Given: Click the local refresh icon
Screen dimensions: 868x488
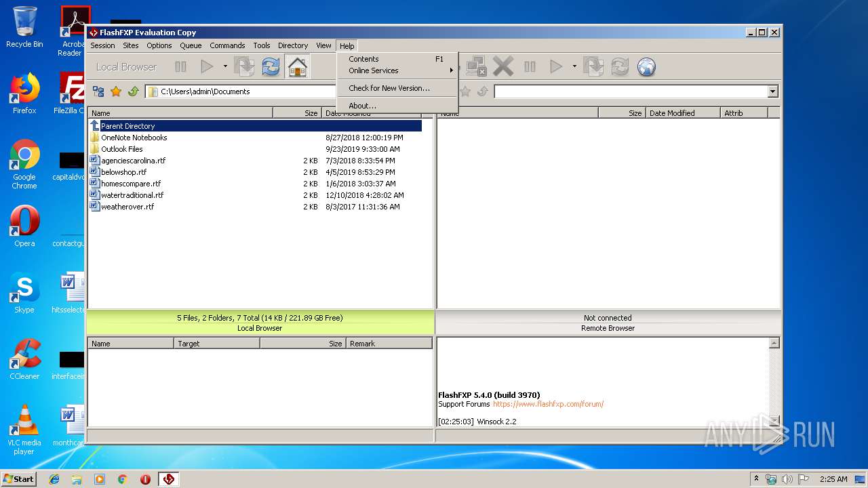Looking at the screenshot, I should [x=271, y=66].
